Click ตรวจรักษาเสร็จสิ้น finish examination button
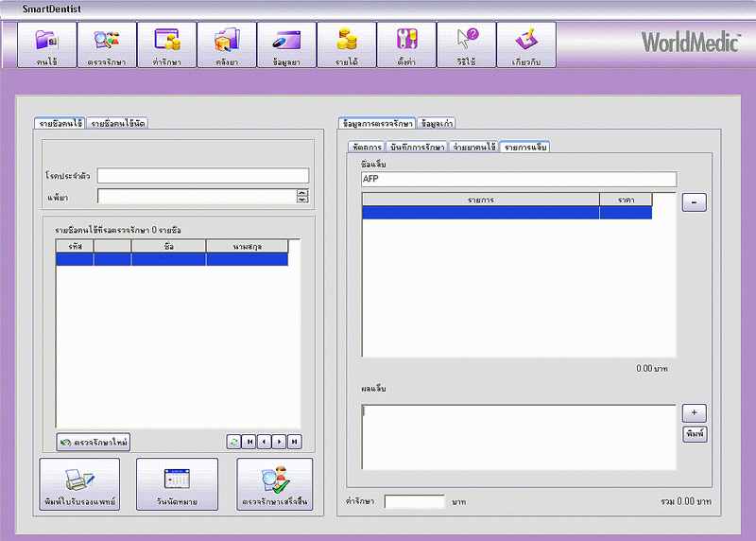Screen dimensions: 756x541 tap(274, 484)
